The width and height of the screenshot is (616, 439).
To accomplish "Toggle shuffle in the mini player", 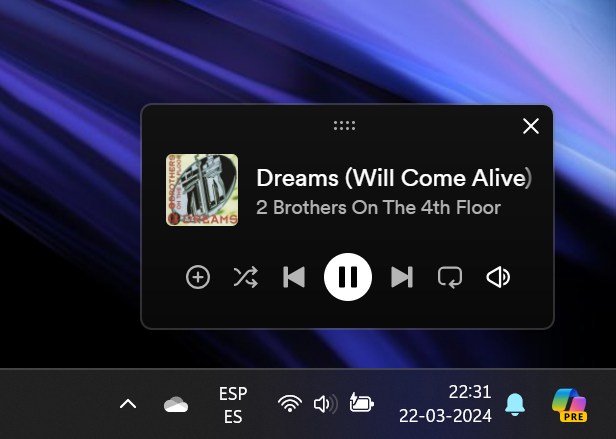I will coord(246,277).
